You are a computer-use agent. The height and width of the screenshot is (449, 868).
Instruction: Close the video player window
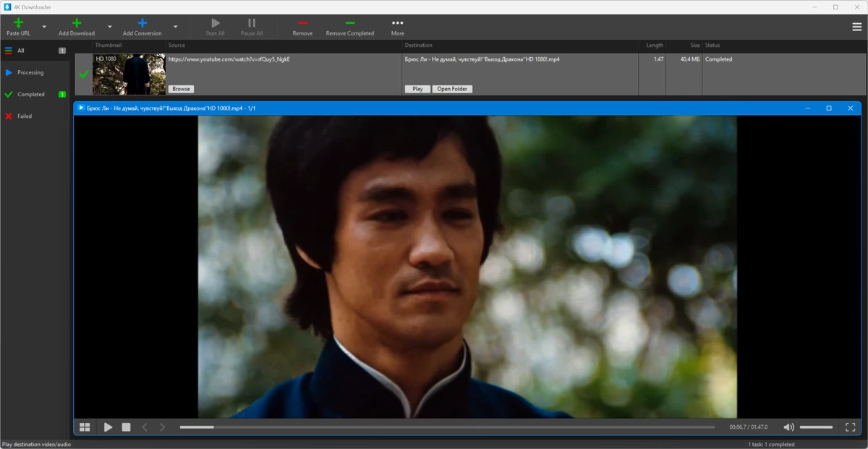[851, 108]
